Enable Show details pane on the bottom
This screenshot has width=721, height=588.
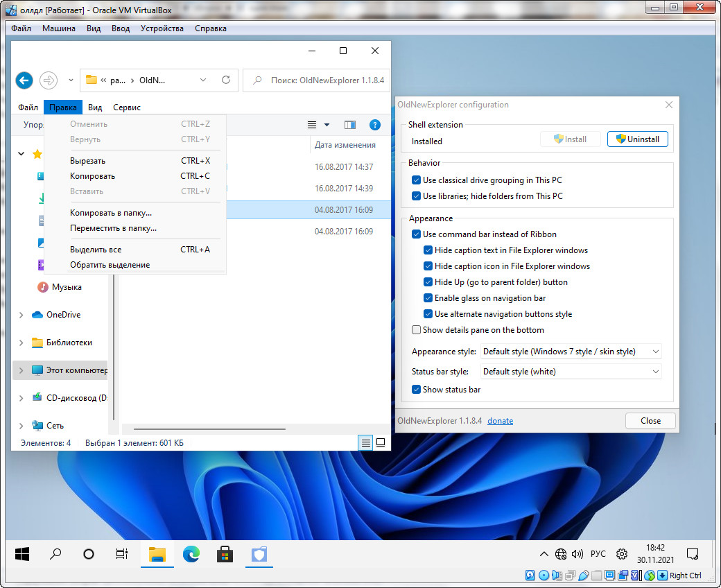(416, 330)
